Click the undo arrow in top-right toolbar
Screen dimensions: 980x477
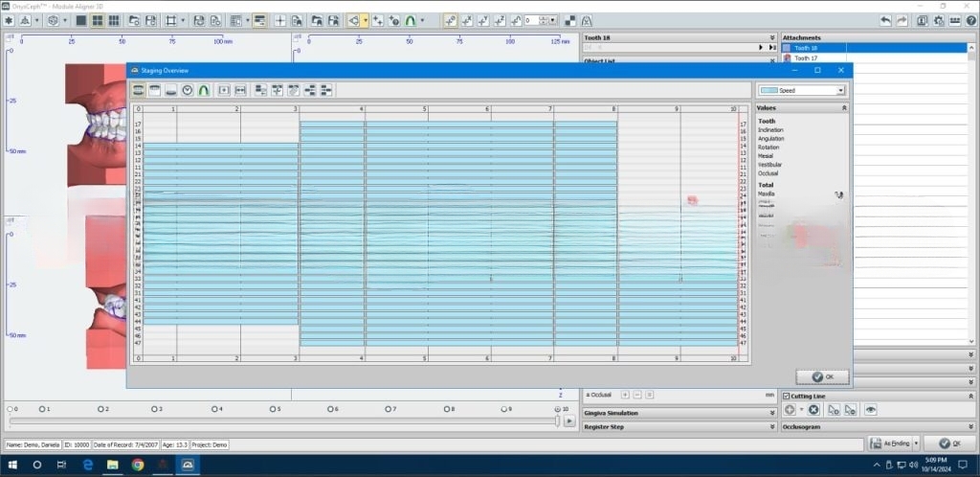pos(885,20)
